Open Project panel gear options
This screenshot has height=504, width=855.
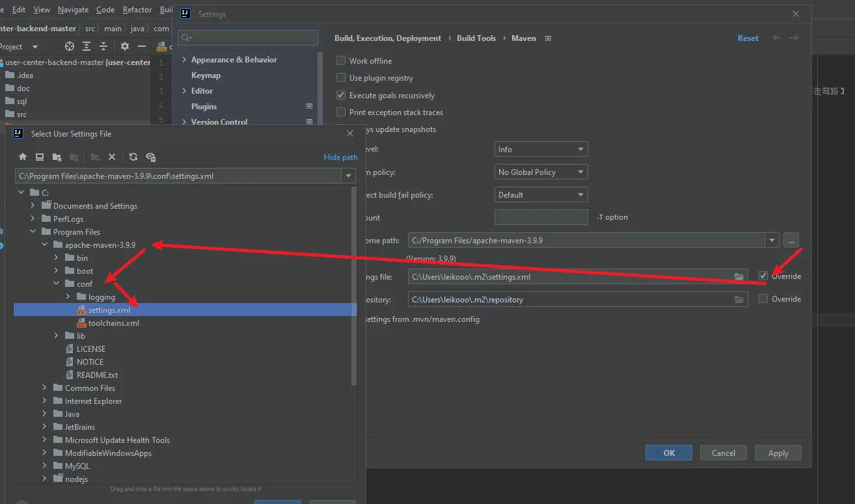pos(125,46)
